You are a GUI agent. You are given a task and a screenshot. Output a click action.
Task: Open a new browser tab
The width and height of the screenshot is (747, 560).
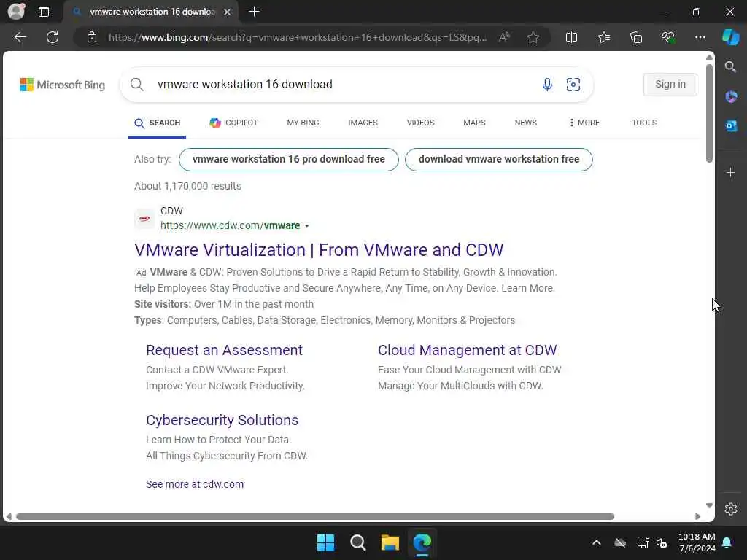[x=254, y=12]
